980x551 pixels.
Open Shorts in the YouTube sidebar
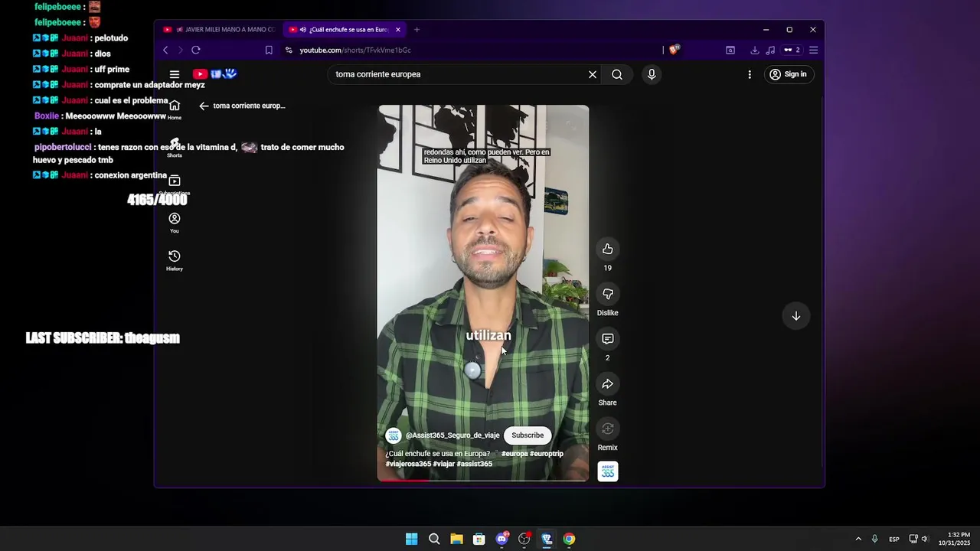175,147
